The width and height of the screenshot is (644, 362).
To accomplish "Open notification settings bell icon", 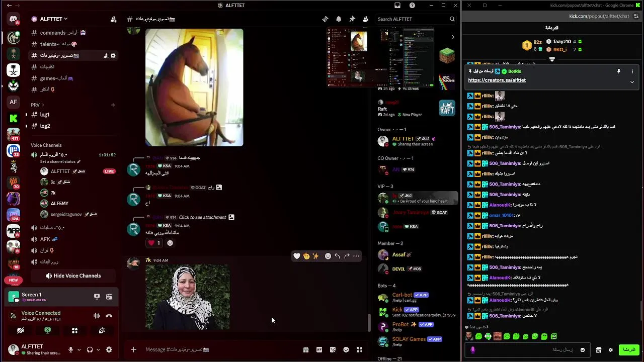I will coord(339,19).
